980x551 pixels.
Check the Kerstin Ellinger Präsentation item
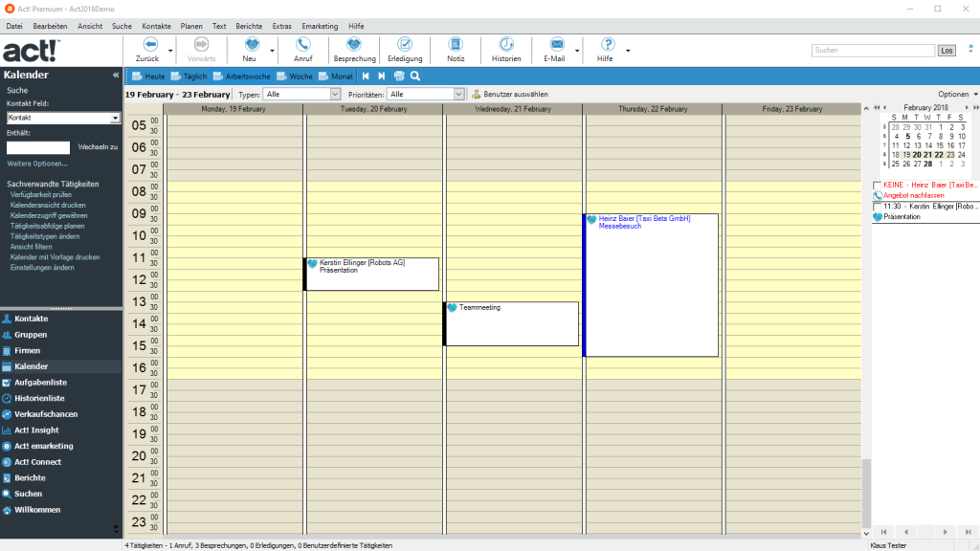[877, 206]
